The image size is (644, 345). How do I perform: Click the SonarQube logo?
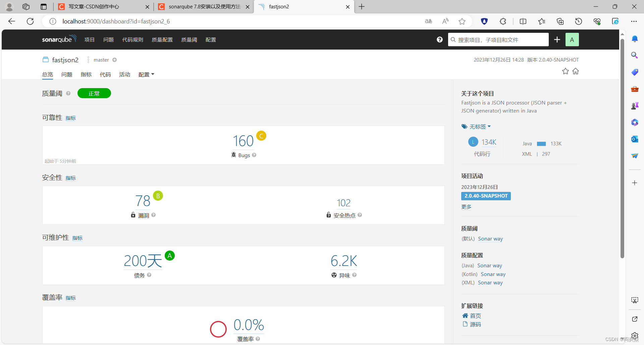(59, 39)
